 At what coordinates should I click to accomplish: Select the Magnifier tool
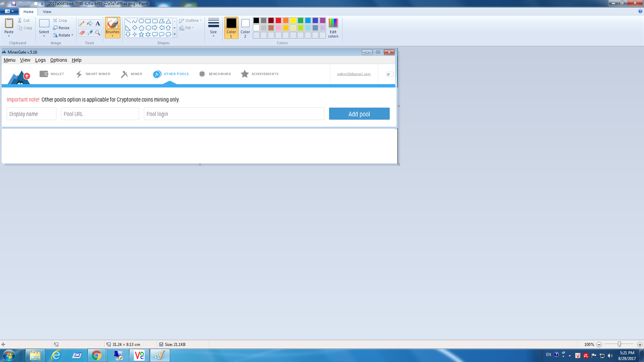98,33
